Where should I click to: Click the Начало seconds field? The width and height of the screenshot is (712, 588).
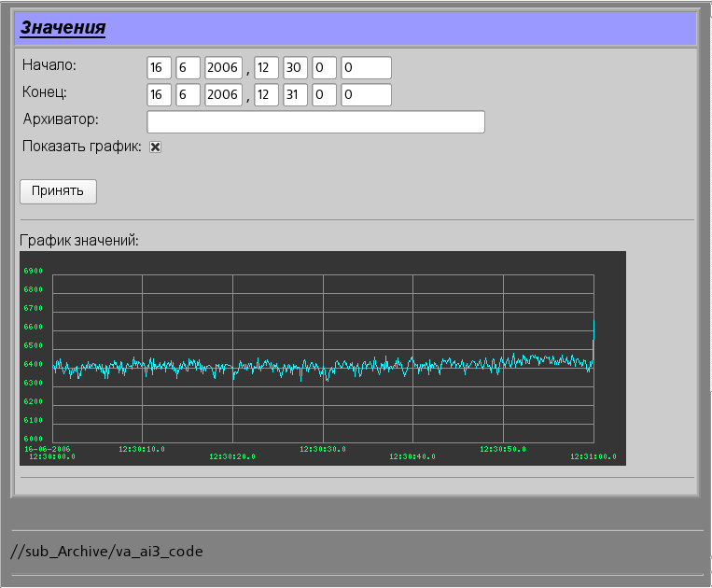[x=324, y=68]
